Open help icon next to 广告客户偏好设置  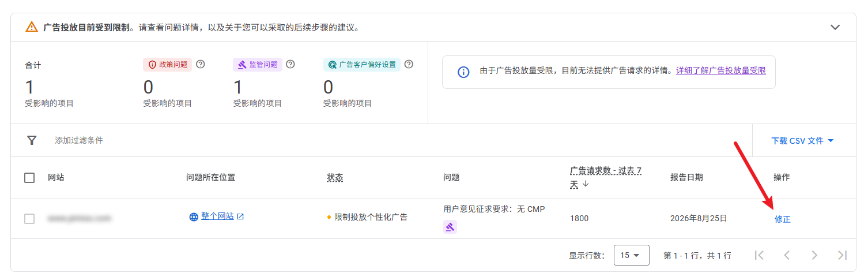[x=409, y=64]
